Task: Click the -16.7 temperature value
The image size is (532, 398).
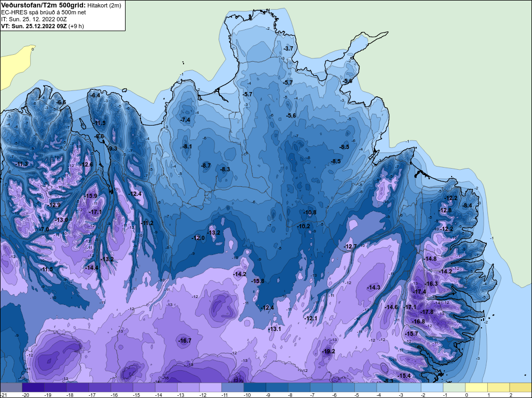Action: pos(185,341)
